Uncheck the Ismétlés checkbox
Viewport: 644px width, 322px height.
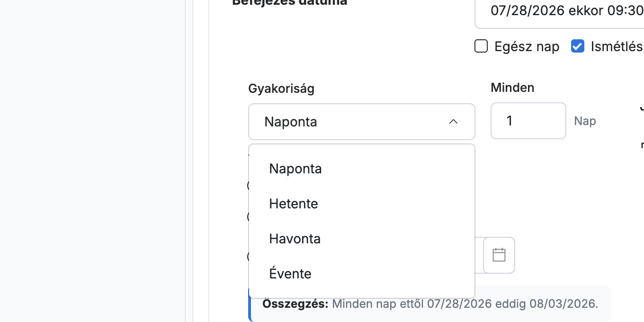tap(578, 46)
